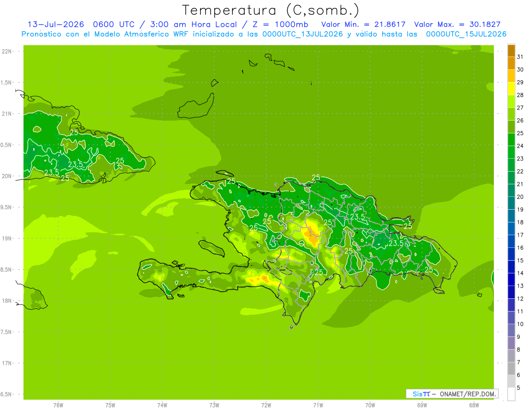The width and height of the screenshot is (532, 411).
Task: Select the date text 13-Jul-2026
Action: (56, 24)
